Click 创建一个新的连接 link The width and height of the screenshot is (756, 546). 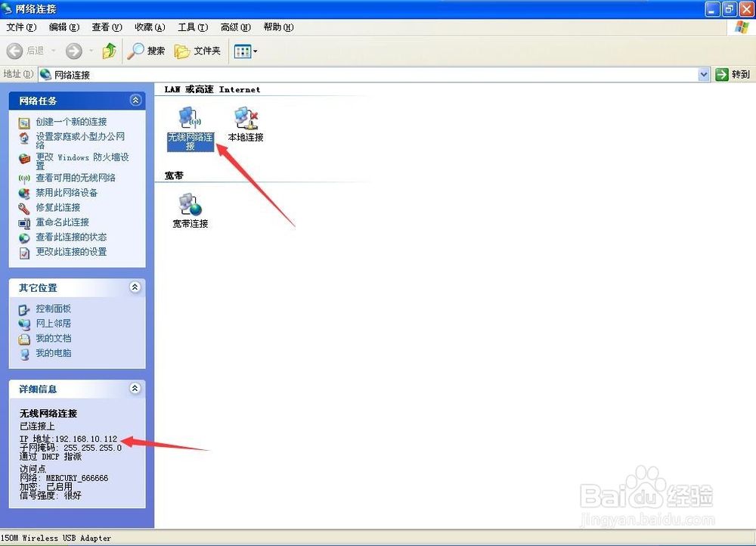click(71, 122)
